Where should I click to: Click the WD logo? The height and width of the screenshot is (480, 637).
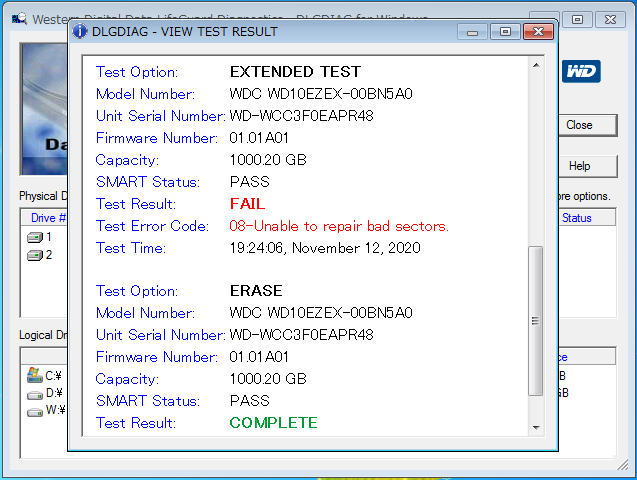coord(581,71)
